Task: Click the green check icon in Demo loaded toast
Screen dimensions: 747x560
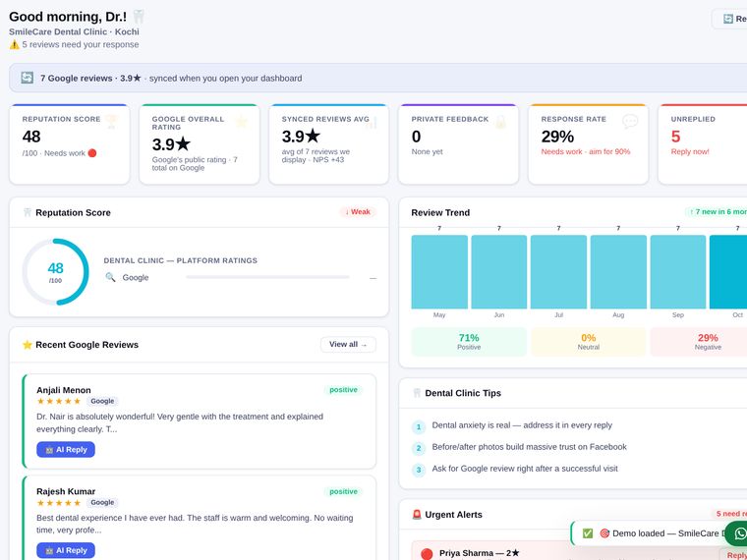Action: click(588, 533)
